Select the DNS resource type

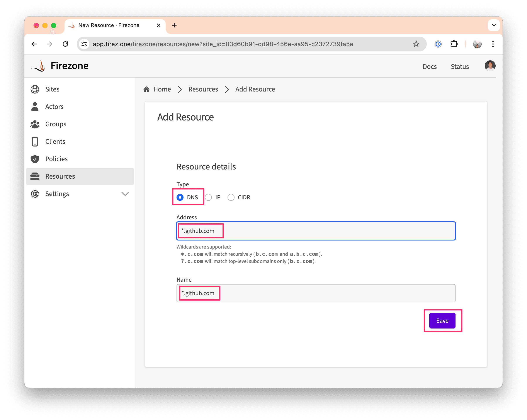[x=180, y=197]
